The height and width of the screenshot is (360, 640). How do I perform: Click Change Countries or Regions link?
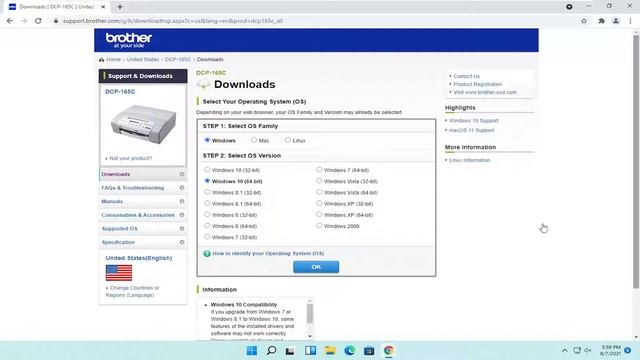click(132, 291)
